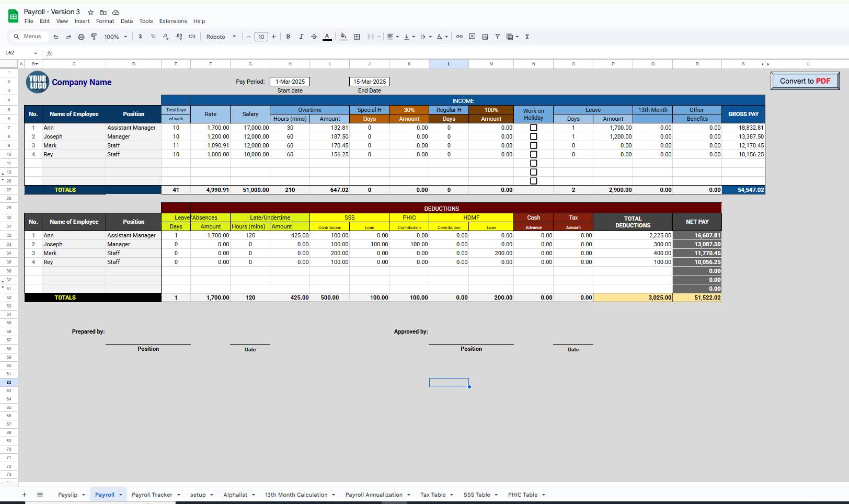The image size is (849, 504).
Task: Click the Menus search box
Action: pyautogui.click(x=29, y=37)
